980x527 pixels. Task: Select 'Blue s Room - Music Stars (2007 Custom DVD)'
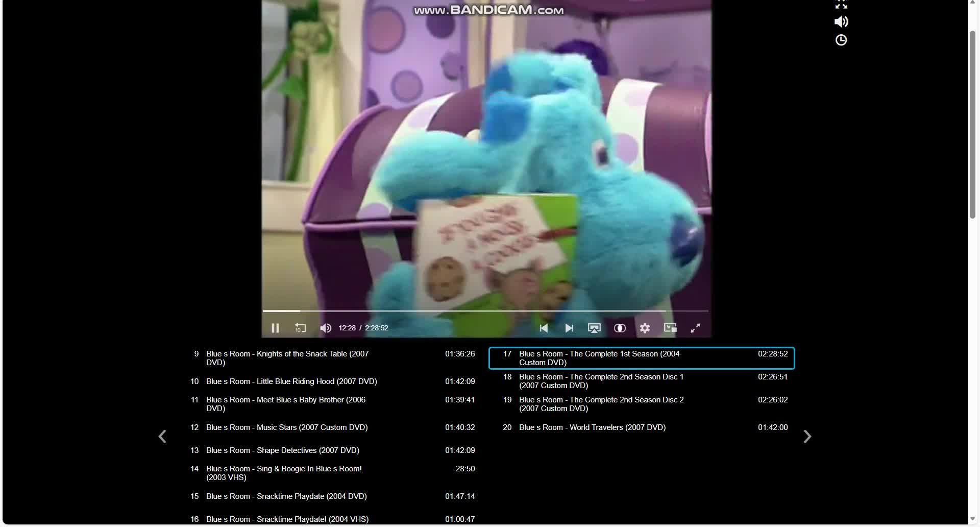287,427
